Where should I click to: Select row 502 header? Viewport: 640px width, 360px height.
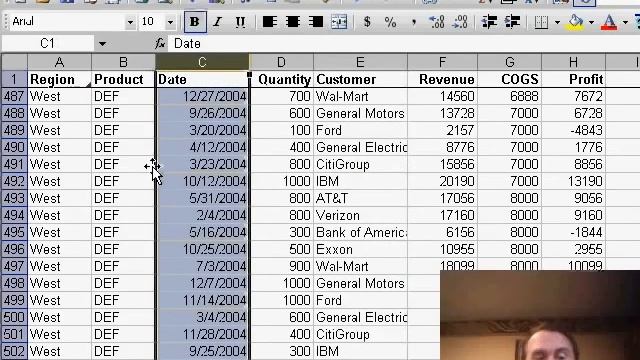coord(14,351)
